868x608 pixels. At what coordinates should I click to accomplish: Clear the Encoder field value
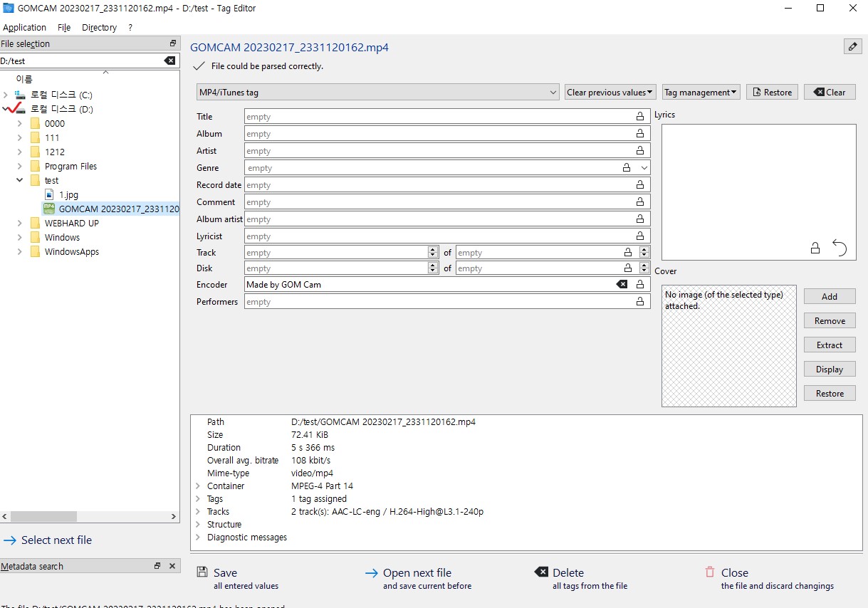click(x=622, y=284)
